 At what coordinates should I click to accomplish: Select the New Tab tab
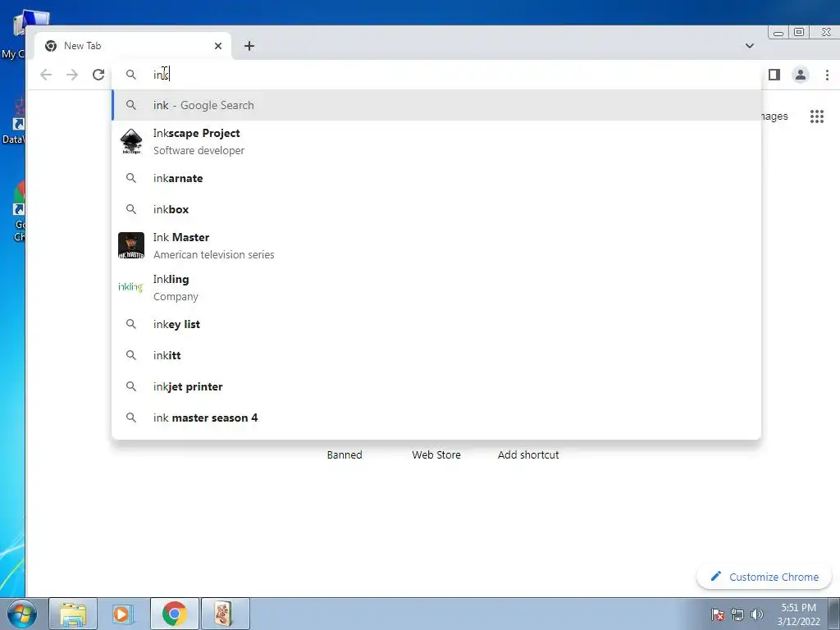133,46
